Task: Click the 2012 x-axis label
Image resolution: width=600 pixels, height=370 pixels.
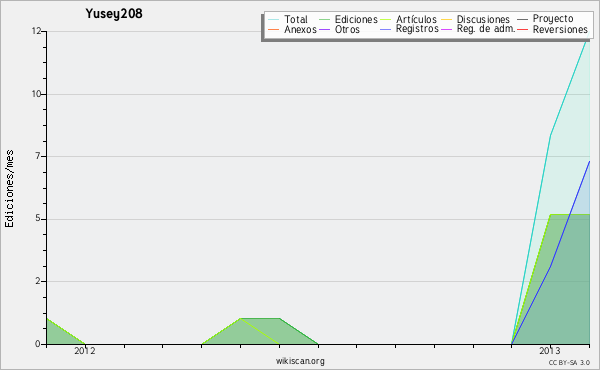Action: 85,350
